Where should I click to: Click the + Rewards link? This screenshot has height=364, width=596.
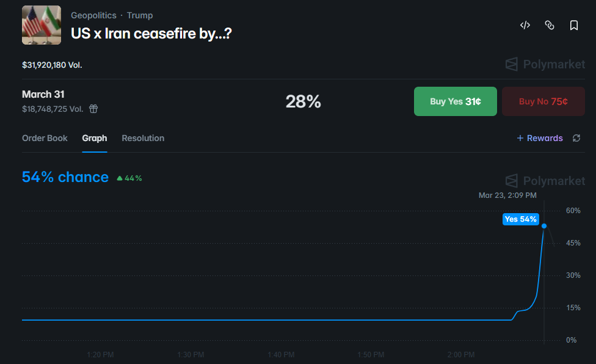(x=540, y=138)
